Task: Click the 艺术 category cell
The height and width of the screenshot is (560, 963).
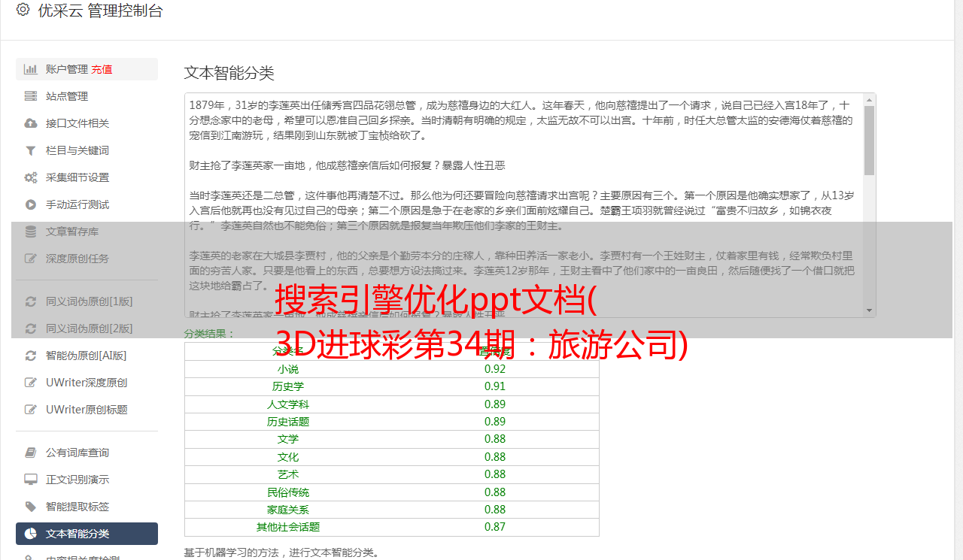Action: (x=288, y=474)
